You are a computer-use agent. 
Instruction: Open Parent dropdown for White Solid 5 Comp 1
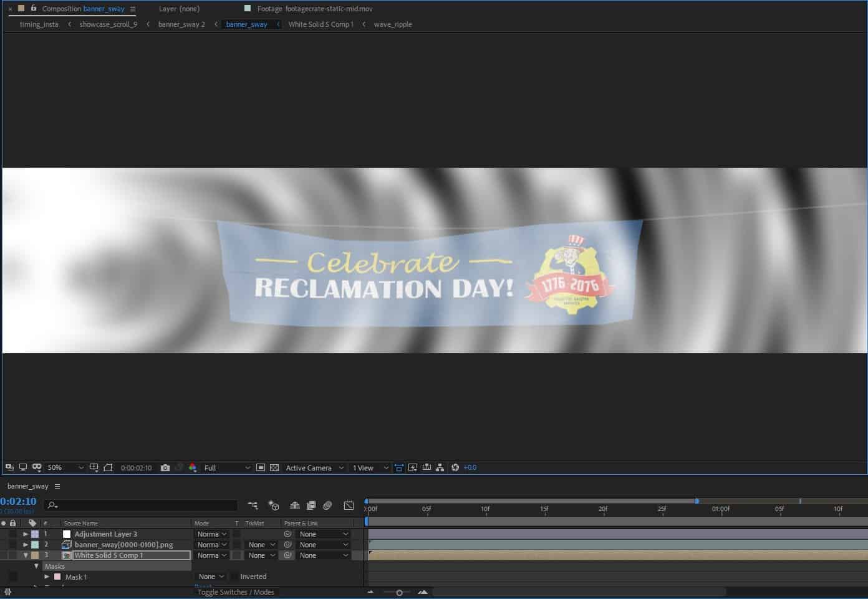tap(323, 555)
